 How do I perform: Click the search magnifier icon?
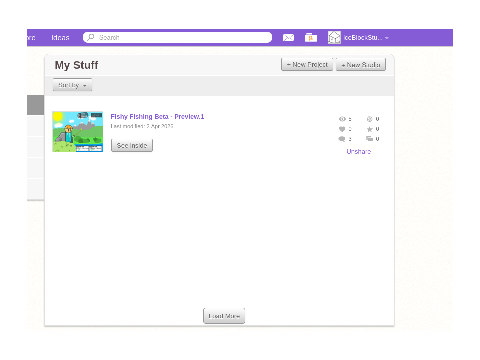tap(90, 37)
